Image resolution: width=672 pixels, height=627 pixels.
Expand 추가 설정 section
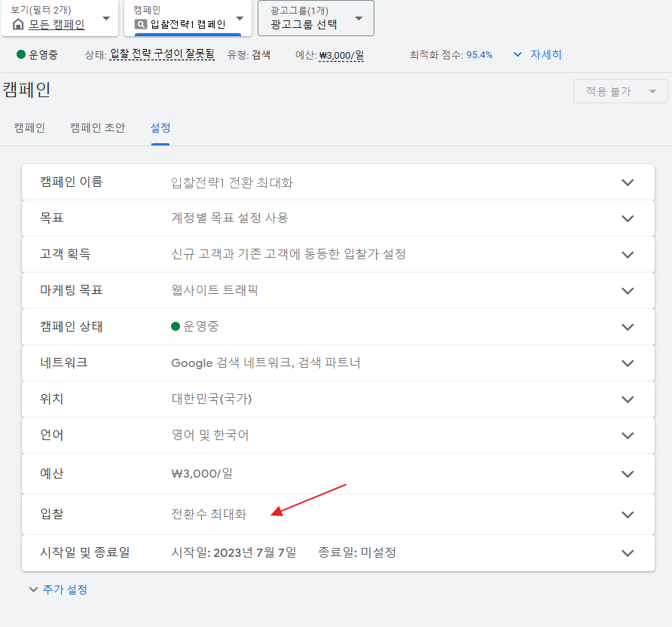58,589
